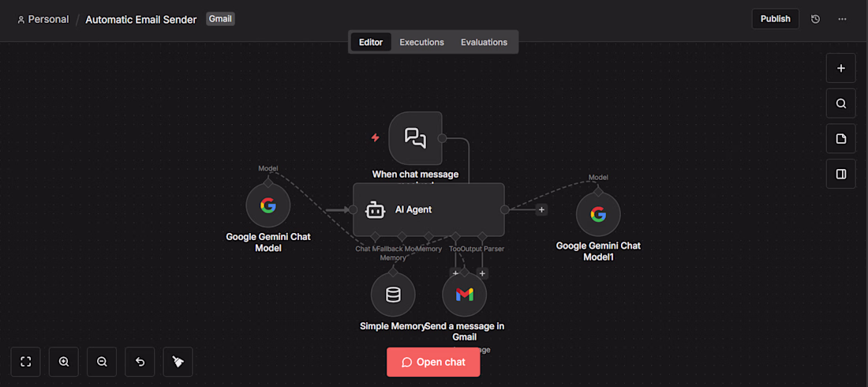
Task: Switch to the Evaluations tab
Action: click(x=484, y=42)
